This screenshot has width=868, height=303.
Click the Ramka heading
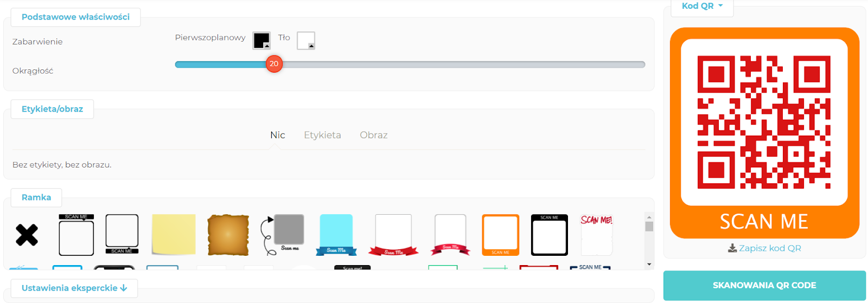(36, 197)
